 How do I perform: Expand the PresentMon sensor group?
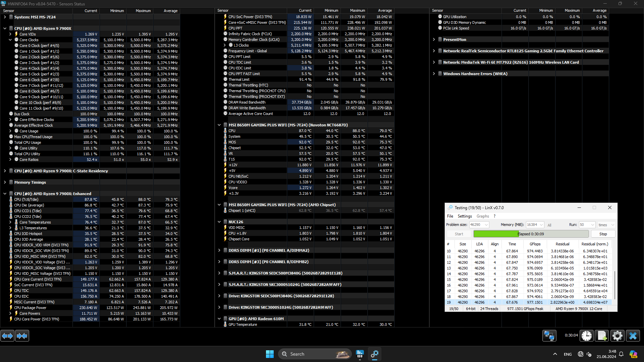tap(434, 40)
